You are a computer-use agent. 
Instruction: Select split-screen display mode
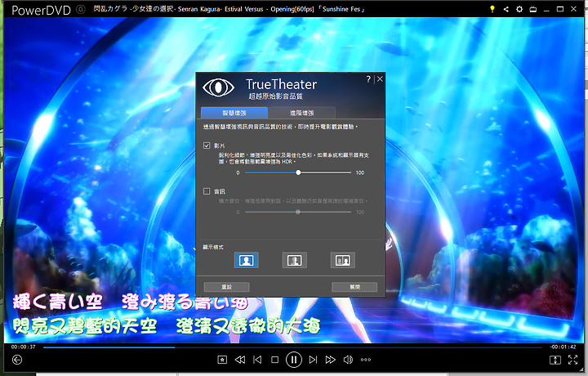click(294, 260)
